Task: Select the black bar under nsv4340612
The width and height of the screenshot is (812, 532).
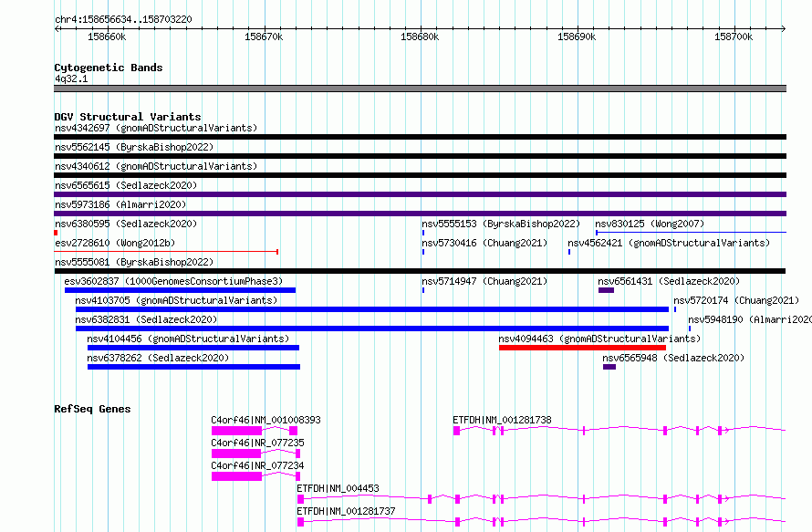Action: coord(420,175)
